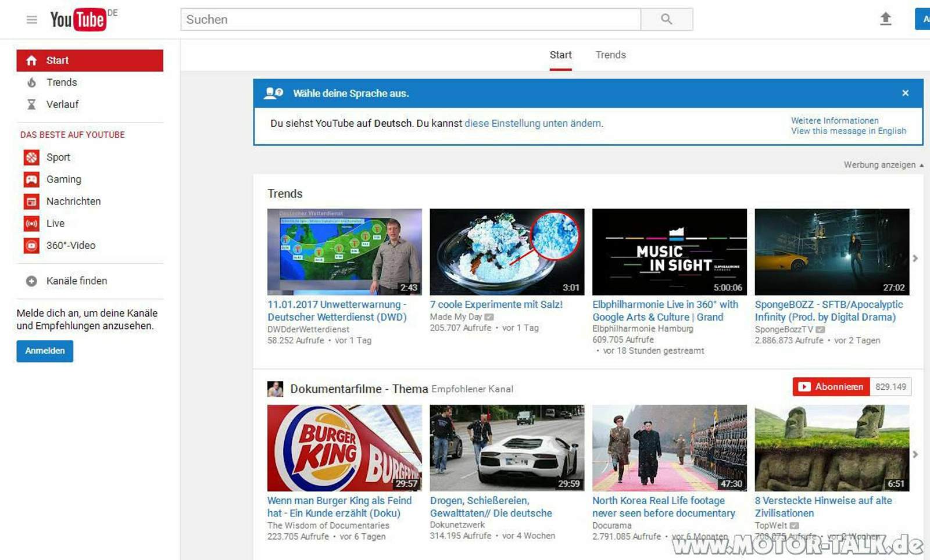Image resolution: width=930 pixels, height=560 pixels.
Task: Click title Elbphilharmonie Live in 360°
Action: 665,311
